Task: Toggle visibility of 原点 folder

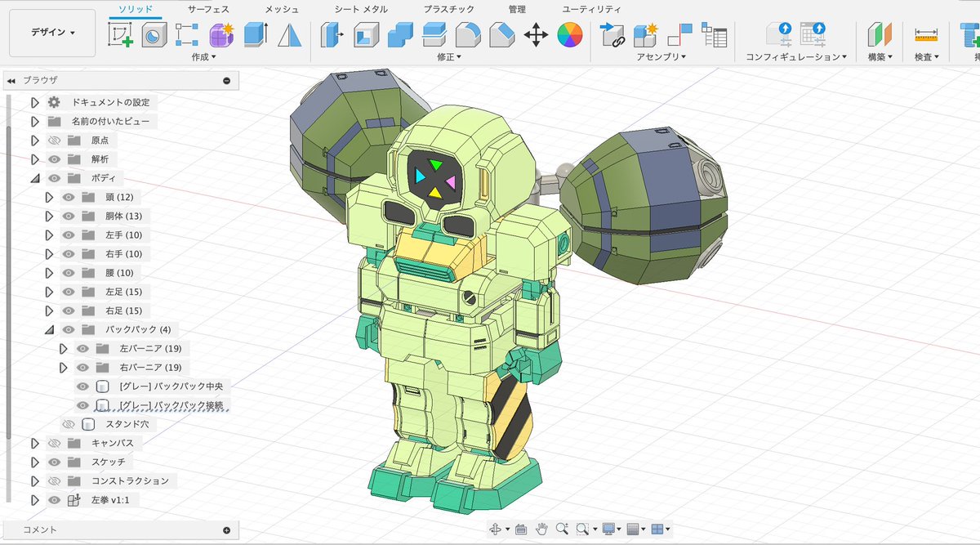Action: click(55, 141)
